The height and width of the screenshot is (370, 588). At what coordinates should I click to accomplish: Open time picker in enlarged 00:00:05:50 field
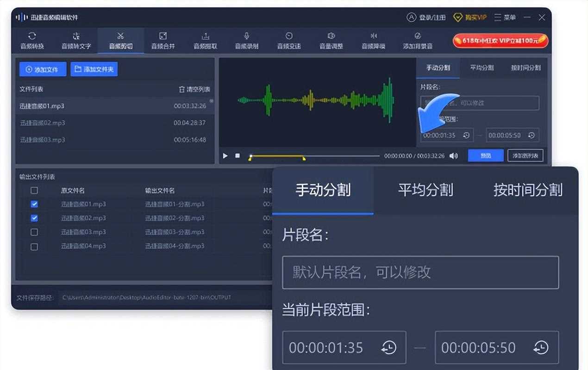[x=541, y=347]
